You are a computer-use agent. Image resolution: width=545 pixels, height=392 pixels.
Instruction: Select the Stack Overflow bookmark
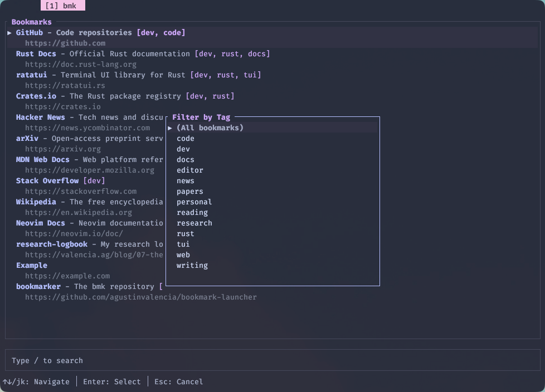pyautogui.click(x=47, y=181)
